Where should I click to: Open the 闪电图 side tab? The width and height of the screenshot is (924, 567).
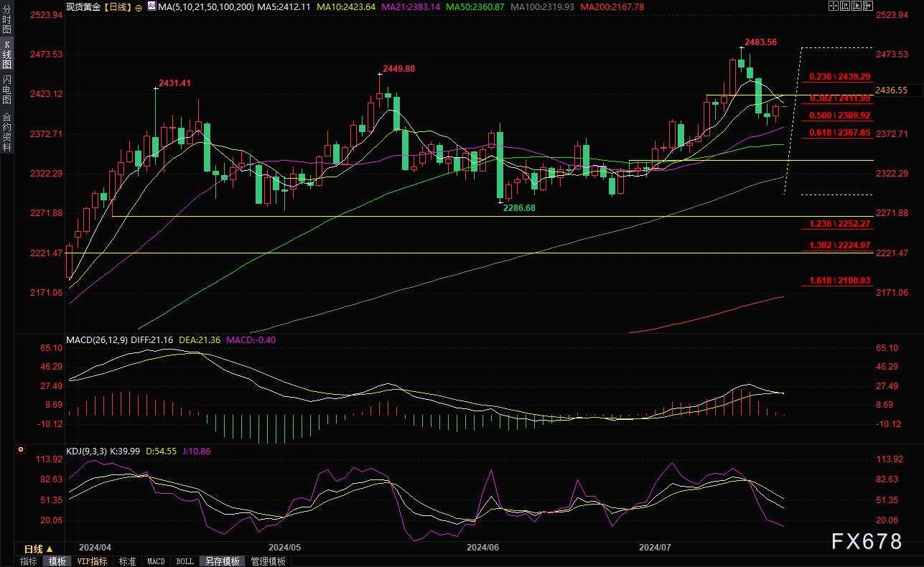tap(7, 90)
